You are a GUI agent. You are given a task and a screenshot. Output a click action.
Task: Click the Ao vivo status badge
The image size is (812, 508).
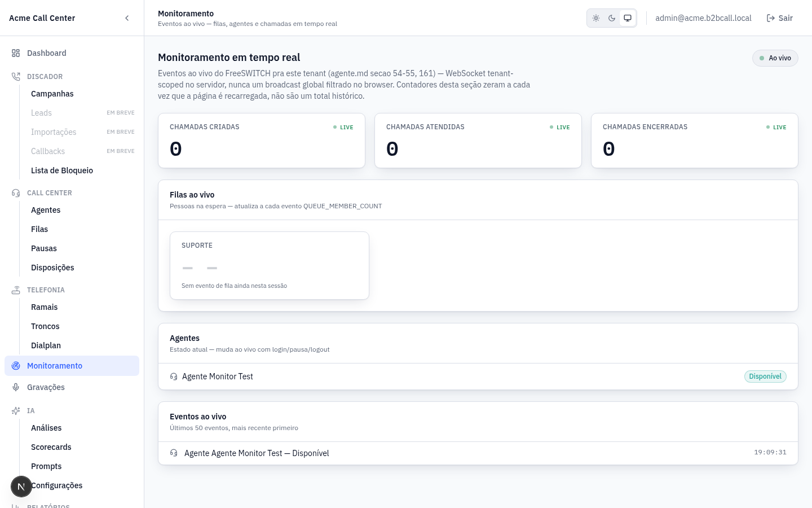[x=775, y=58]
